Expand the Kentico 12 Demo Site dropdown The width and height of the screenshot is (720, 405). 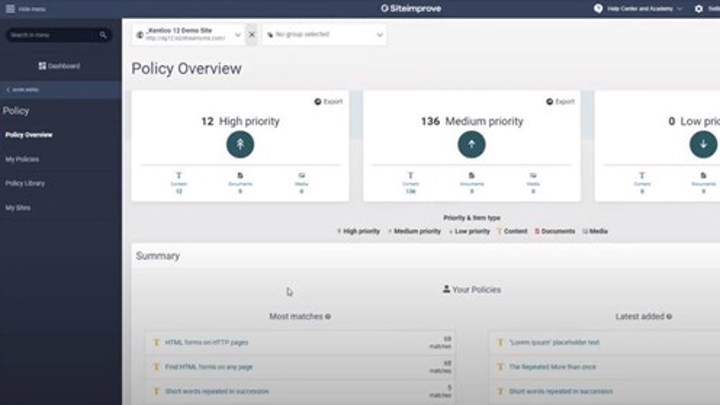pos(238,35)
